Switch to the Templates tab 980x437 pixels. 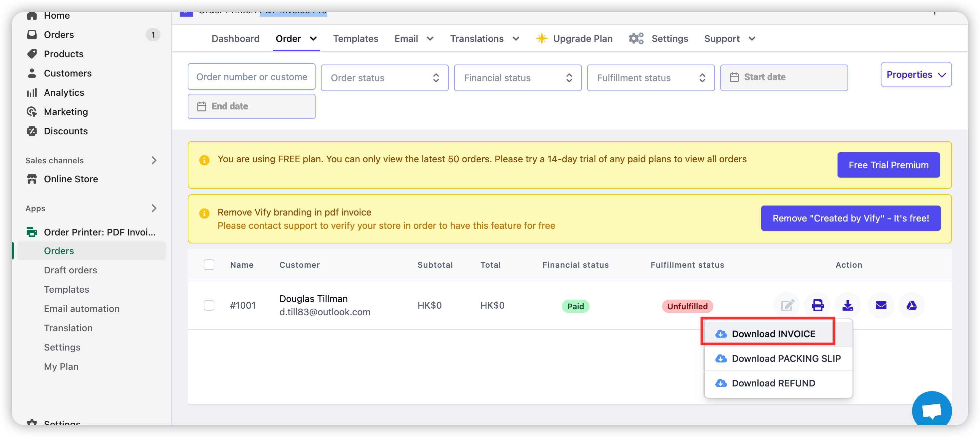(x=355, y=39)
